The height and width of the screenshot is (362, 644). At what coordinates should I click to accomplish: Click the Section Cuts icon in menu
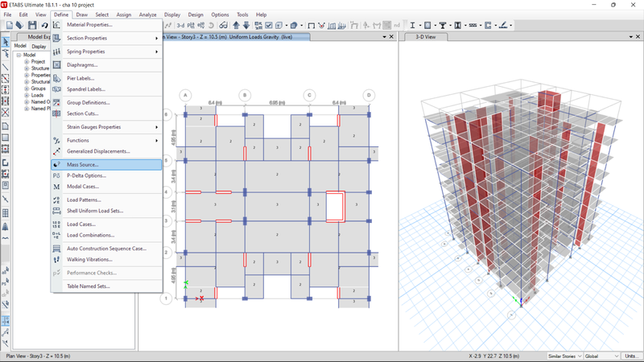[56, 113]
